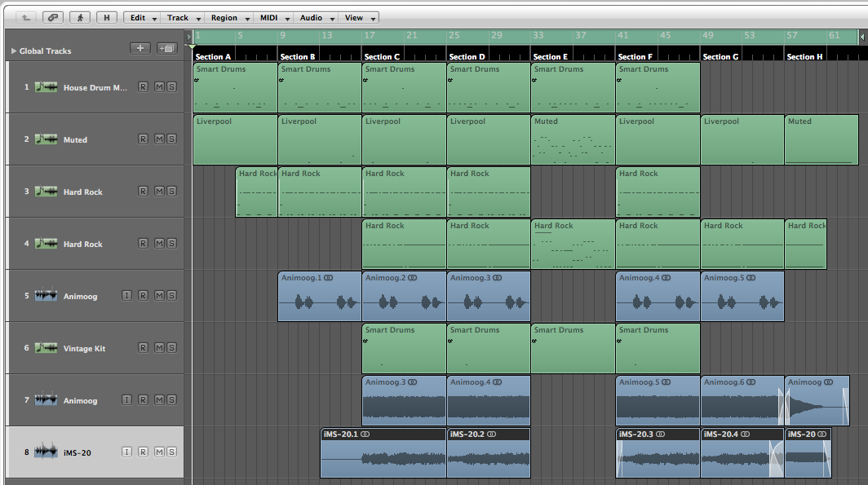Solo track 3 Hard Rock
Screen dimensions: 868x485
pos(171,191)
